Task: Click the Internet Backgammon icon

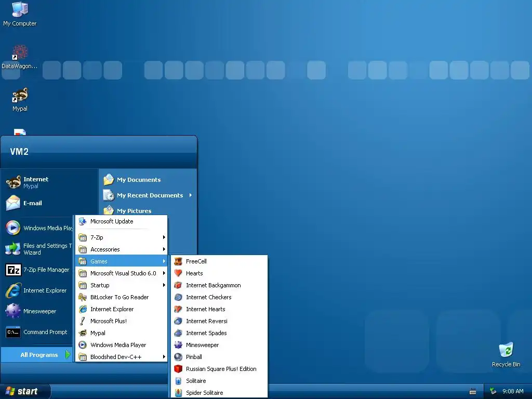Action: 178,285
